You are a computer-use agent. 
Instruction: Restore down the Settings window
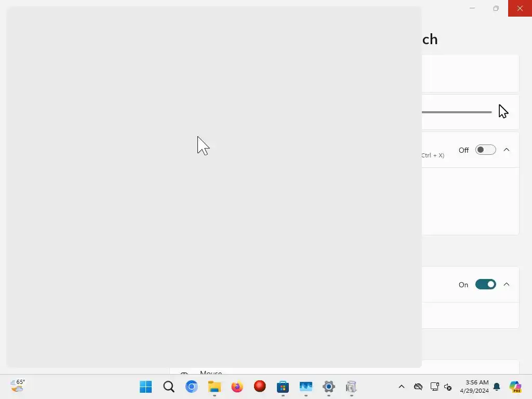(x=496, y=8)
